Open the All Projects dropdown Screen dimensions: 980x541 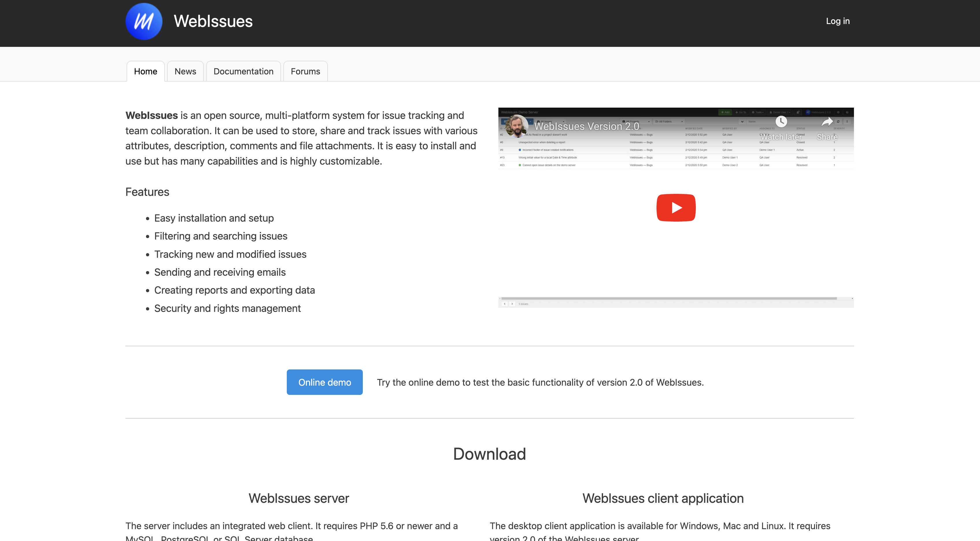[636, 122]
